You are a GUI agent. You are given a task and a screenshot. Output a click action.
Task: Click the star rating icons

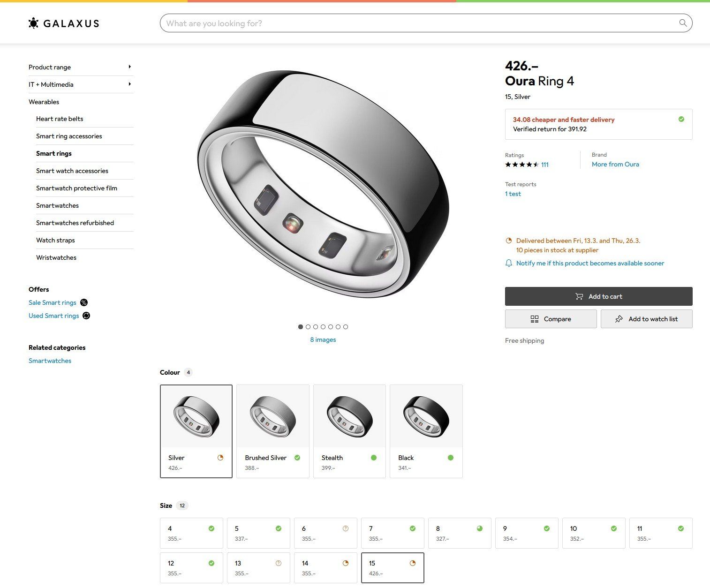522,165
